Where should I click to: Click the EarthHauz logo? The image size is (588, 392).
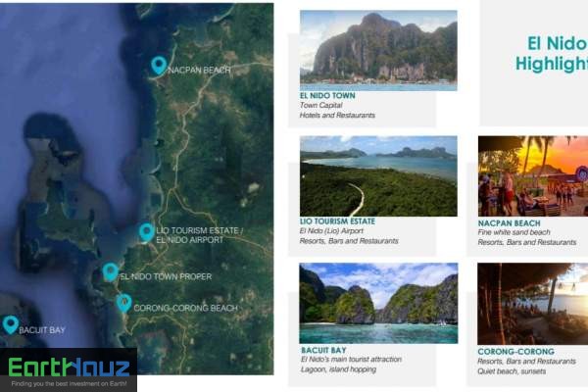(x=69, y=367)
